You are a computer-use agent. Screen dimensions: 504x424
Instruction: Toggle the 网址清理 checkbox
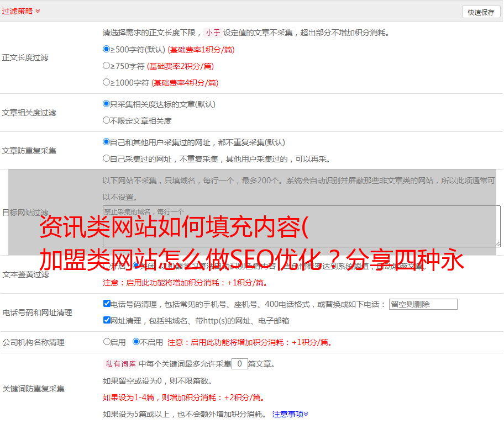107,320
